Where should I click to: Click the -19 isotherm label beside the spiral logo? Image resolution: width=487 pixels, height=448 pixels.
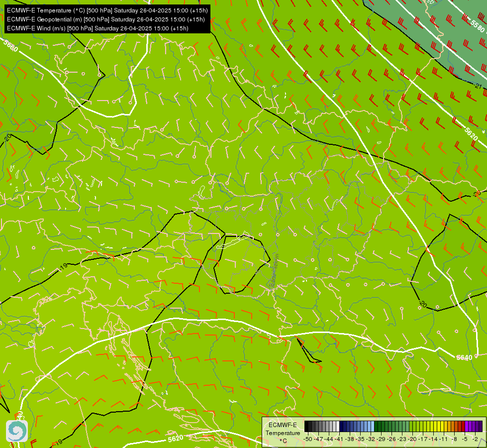pos(59,442)
